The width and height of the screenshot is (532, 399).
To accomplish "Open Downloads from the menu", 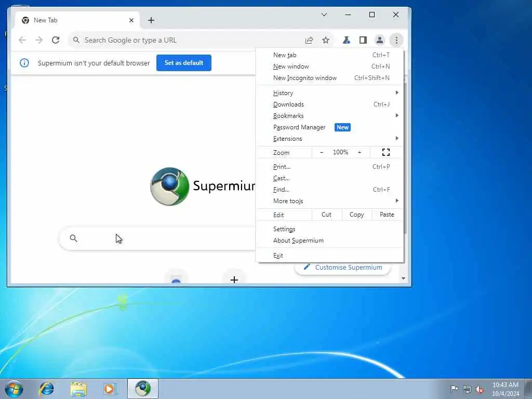I will [330, 104].
